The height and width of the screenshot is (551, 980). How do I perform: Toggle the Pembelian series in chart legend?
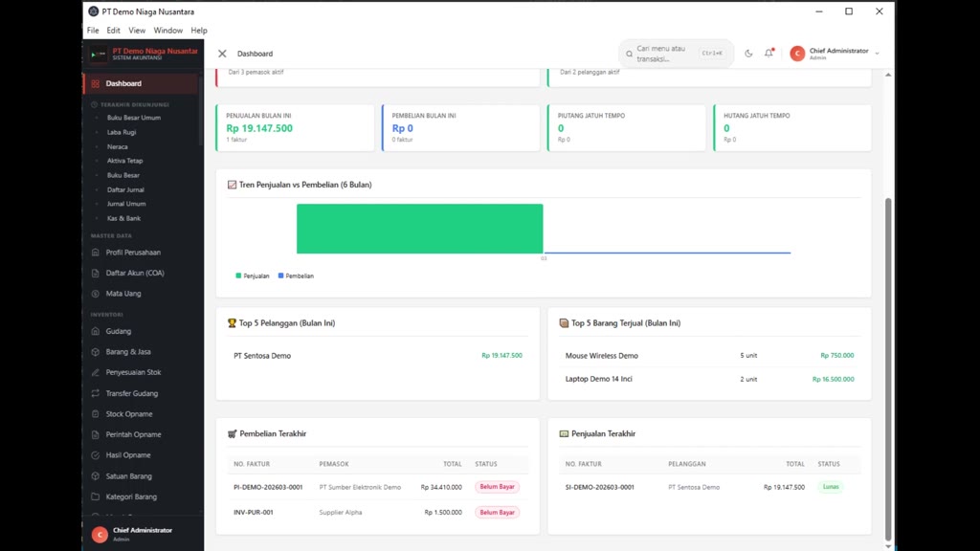coord(297,275)
